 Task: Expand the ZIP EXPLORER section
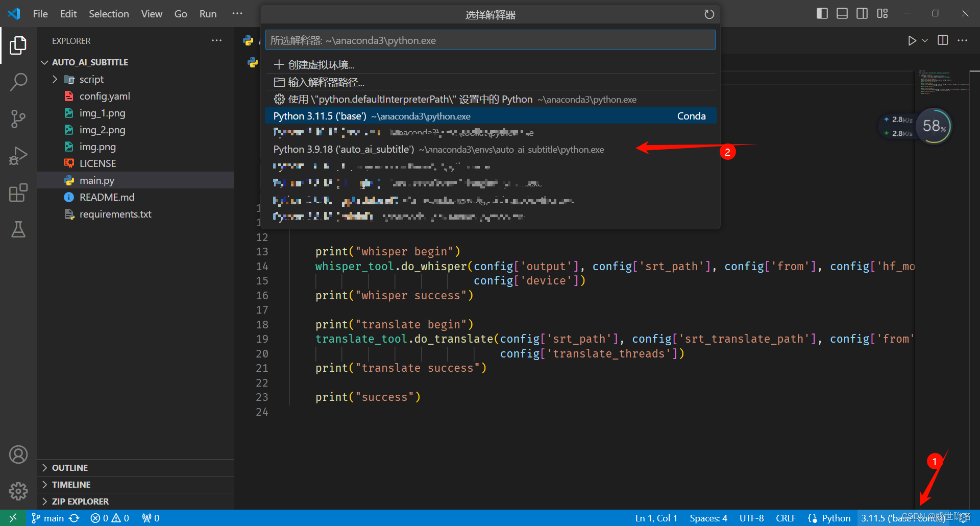click(135, 501)
